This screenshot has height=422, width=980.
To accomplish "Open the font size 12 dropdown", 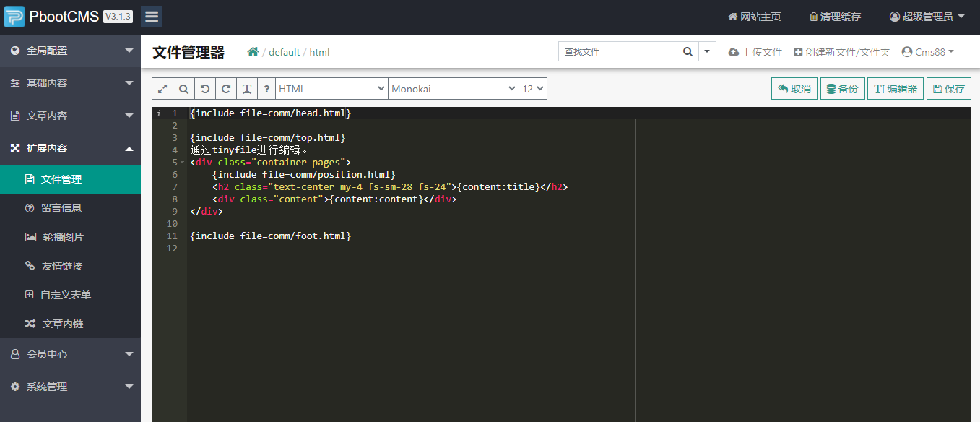I will (533, 89).
